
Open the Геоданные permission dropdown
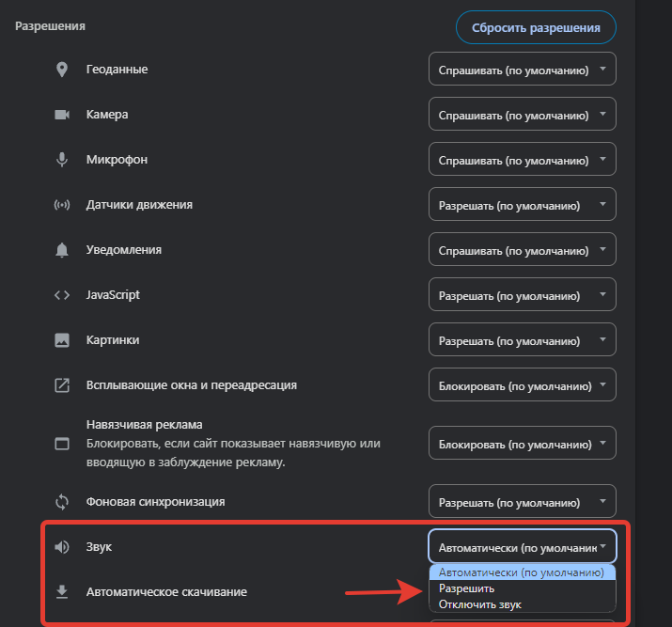pyautogui.click(x=522, y=70)
